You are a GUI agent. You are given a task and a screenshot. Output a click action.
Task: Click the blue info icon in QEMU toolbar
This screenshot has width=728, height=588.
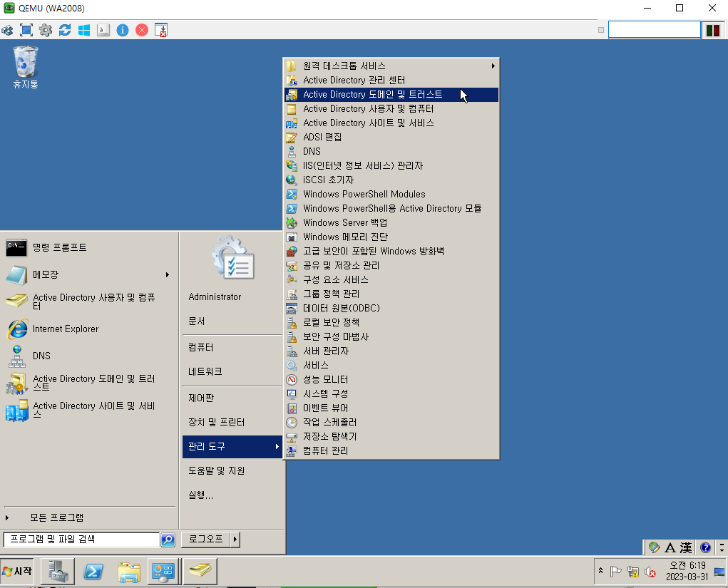(x=123, y=30)
